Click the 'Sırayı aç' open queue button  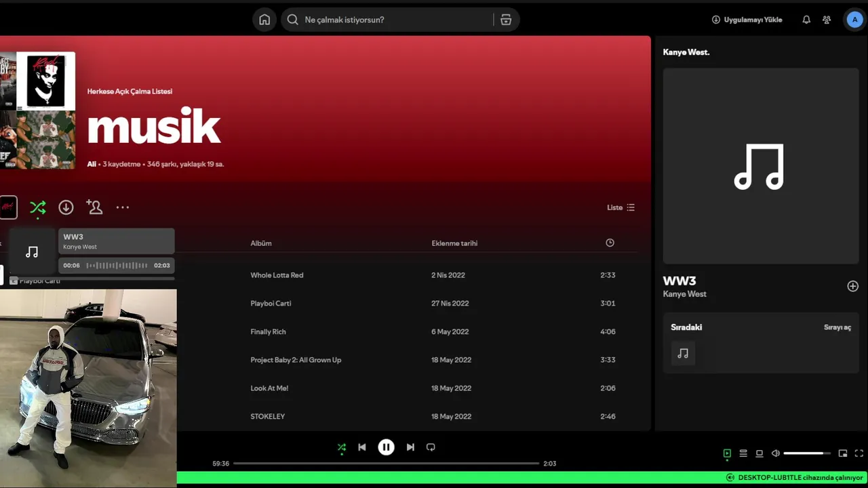pyautogui.click(x=837, y=327)
